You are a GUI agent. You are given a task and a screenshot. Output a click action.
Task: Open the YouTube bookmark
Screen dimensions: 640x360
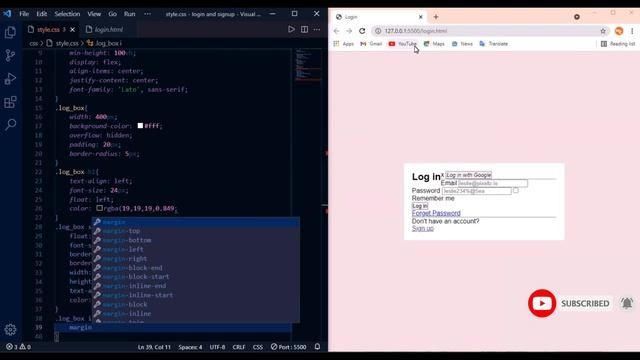pyautogui.click(x=403, y=44)
